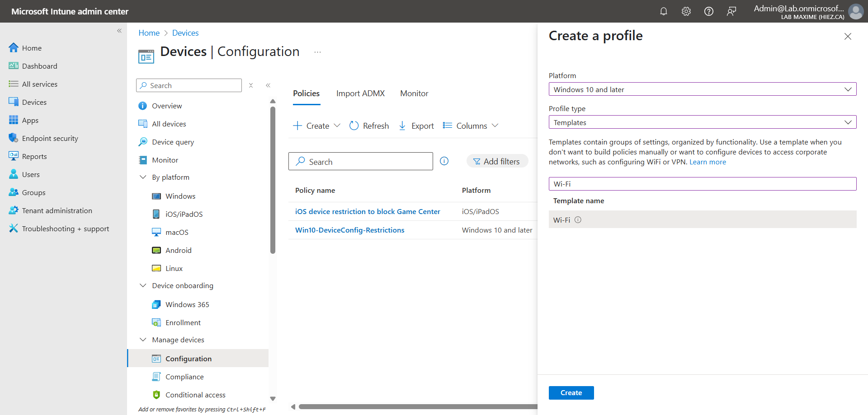Click Add filters button
The image size is (868, 415).
pyautogui.click(x=497, y=161)
